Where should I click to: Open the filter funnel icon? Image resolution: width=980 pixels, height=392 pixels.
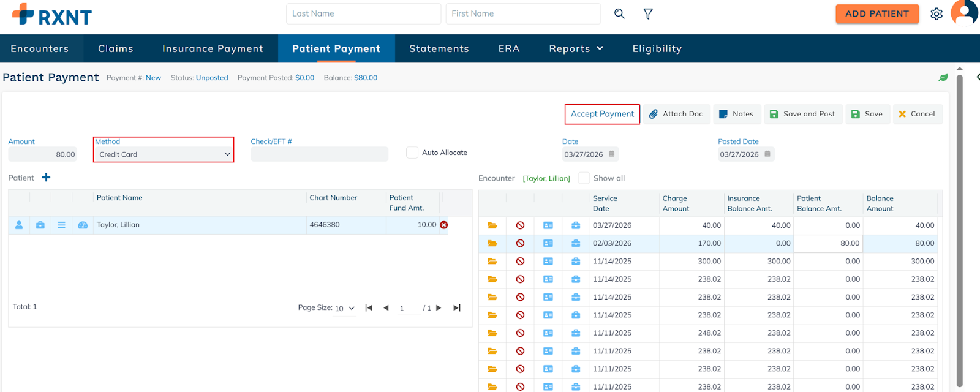tap(648, 13)
